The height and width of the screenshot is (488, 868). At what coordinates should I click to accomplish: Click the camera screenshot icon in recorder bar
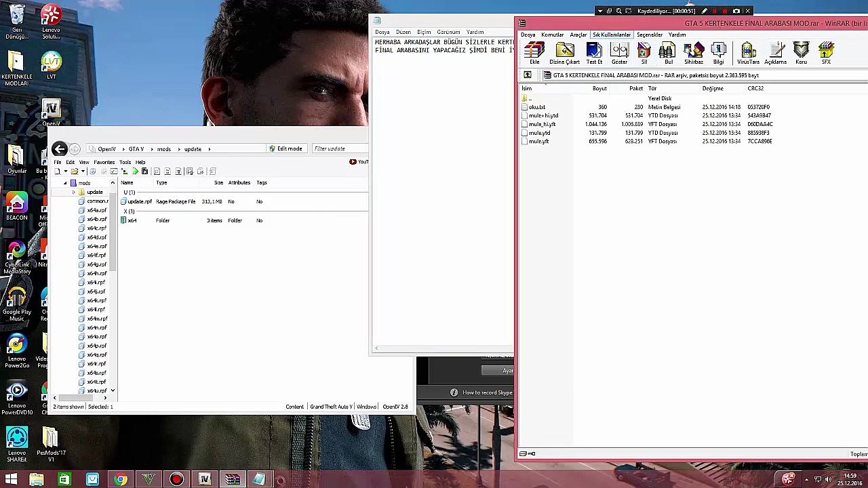click(x=736, y=11)
